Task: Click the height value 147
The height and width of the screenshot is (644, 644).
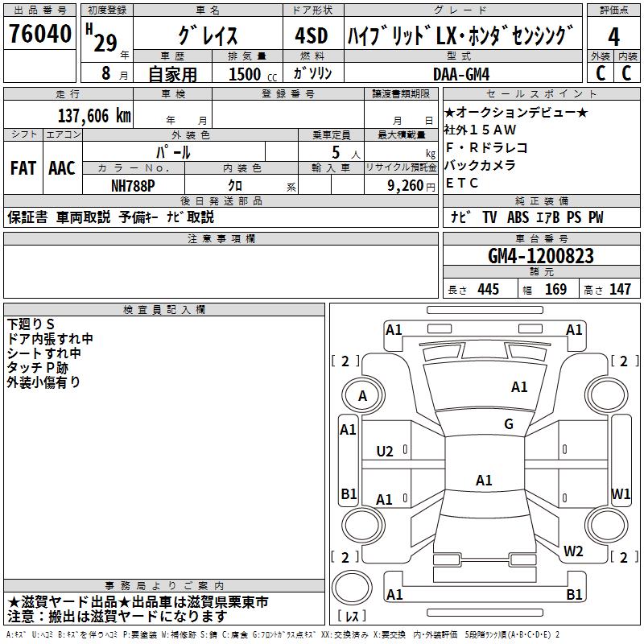Action: coord(620,289)
